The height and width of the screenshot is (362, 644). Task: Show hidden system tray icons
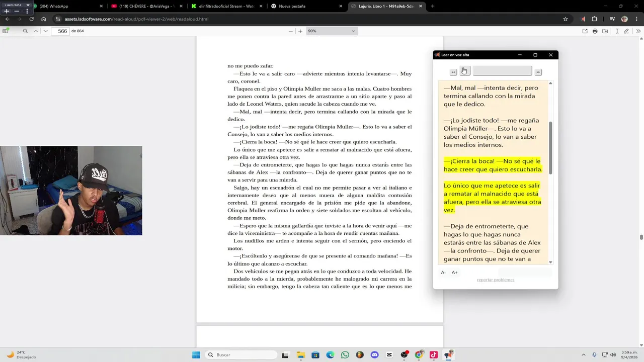click(x=584, y=355)
